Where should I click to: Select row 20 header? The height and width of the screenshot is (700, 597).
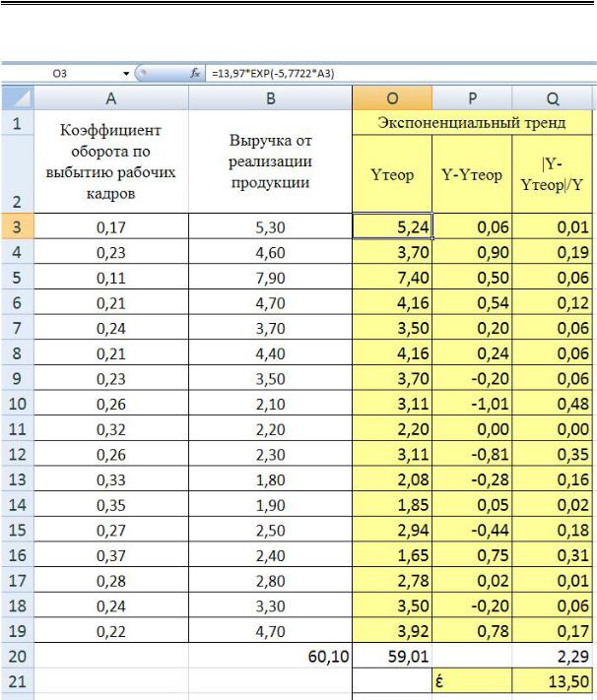tap(18, 656)
